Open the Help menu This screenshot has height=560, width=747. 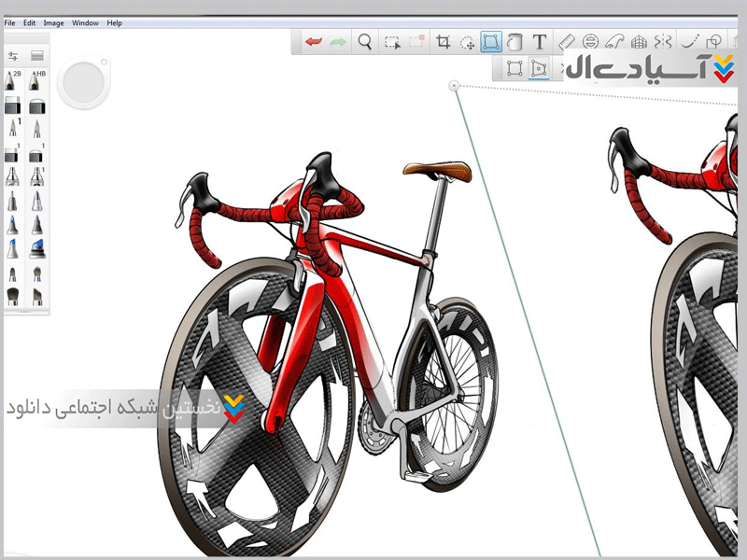pos(114,21)
